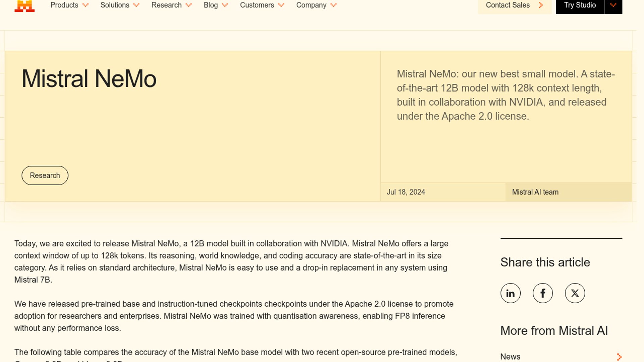
Task: Share article on X
Action: point(575,293)
